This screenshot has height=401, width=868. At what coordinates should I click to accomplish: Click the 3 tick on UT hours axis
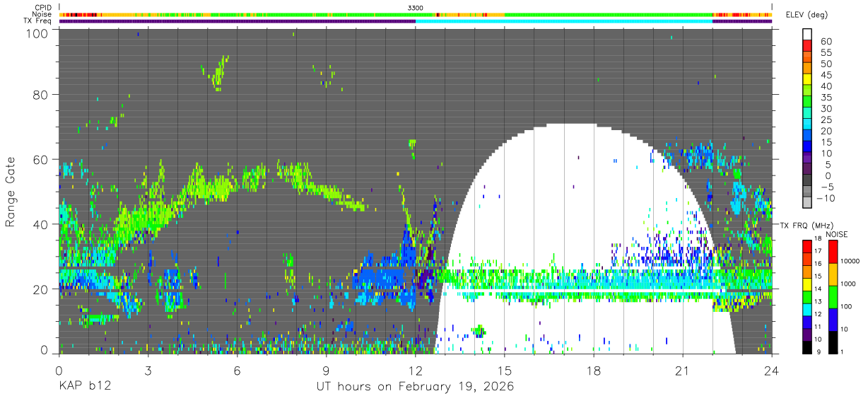tap(148, 370)
